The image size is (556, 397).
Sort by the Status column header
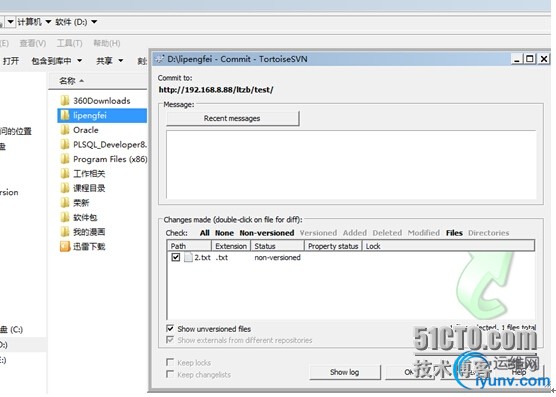[278, 246]
